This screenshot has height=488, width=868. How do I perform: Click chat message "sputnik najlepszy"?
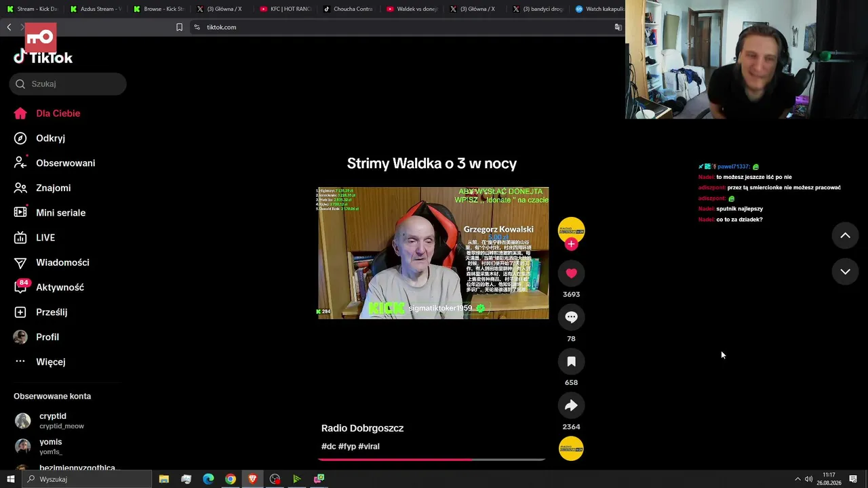740,209
